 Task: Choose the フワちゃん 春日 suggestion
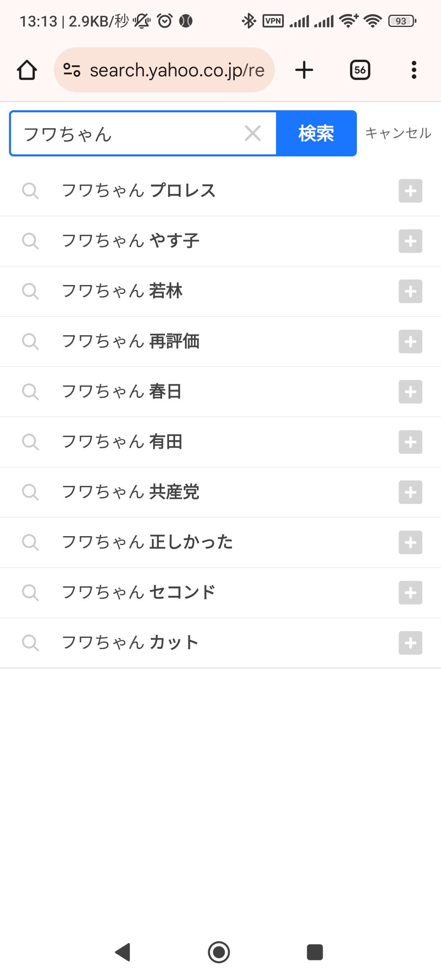pyautogui.click(x=122, y=392)
